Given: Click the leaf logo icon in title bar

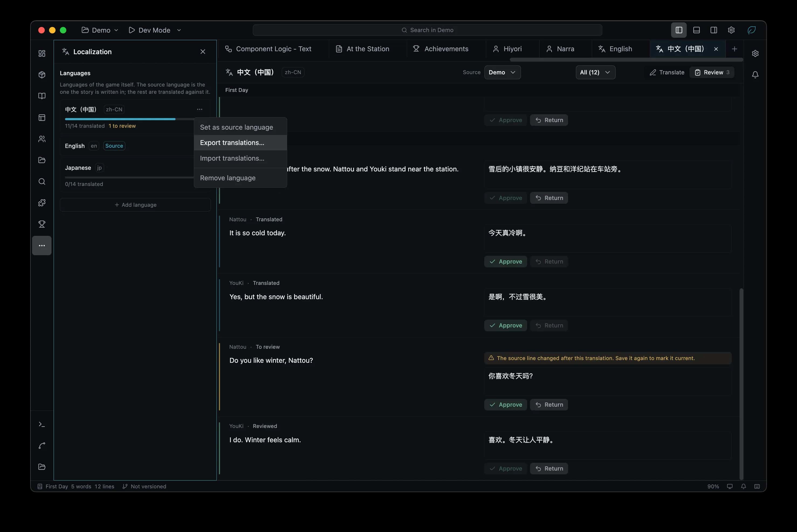Looking at the screenshot, I should (x=751, y=30).
